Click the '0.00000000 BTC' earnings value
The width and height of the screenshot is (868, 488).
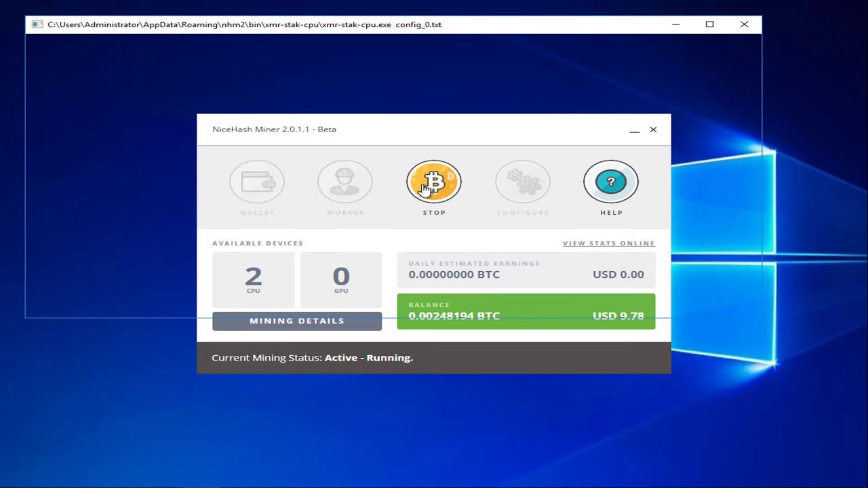click(x=454, y=274)
